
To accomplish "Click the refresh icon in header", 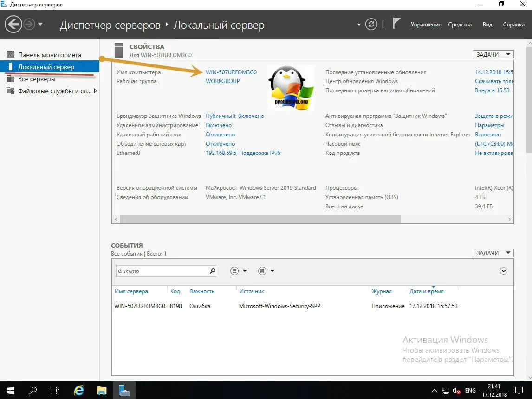I will click(371, 25).
